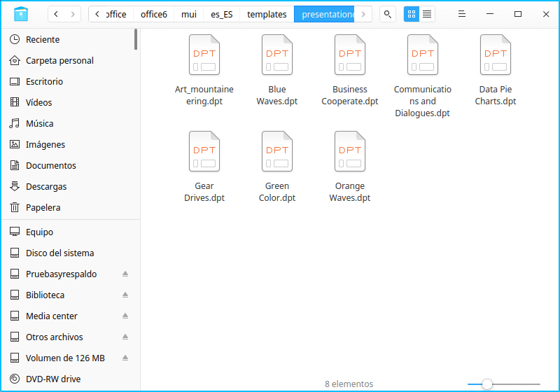Select Data Pie Charts.dpt file
The height and width of the screenshot is (392, 560).
tap(496, 70)
